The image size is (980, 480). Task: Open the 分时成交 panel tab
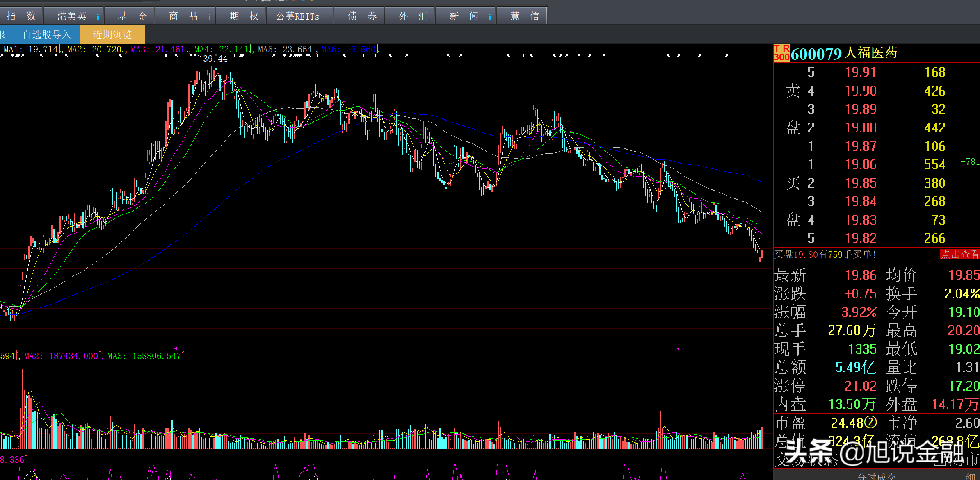click(877, 476)
